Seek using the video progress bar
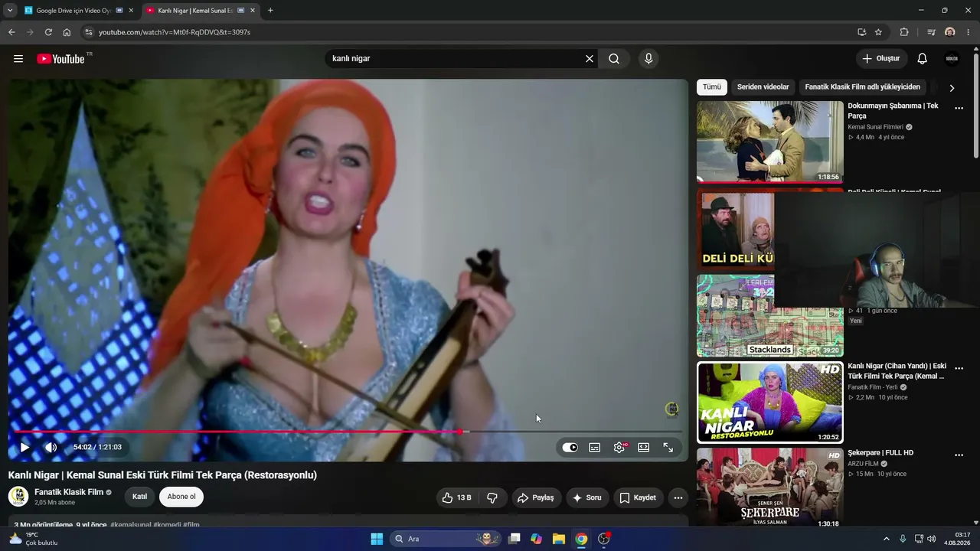Screen dimensions: 980x551 point(348,432)
